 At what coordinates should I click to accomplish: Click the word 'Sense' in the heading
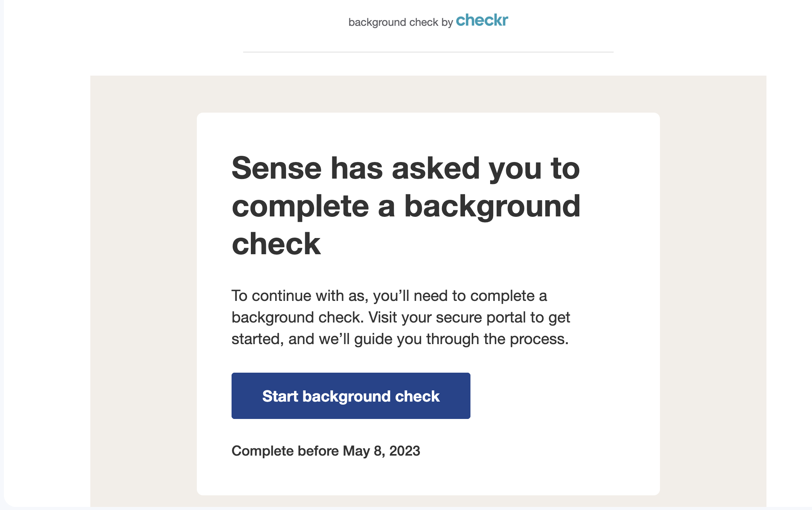coord(276,169)
